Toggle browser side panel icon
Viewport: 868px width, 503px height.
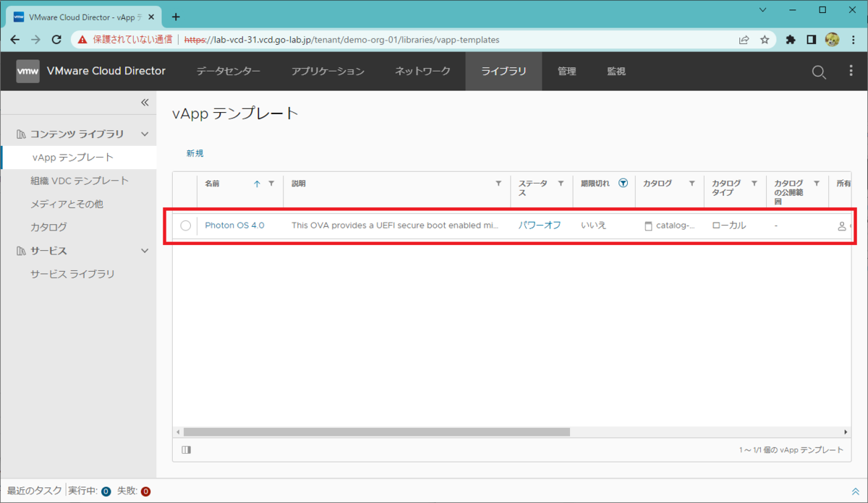click(812, 40)
